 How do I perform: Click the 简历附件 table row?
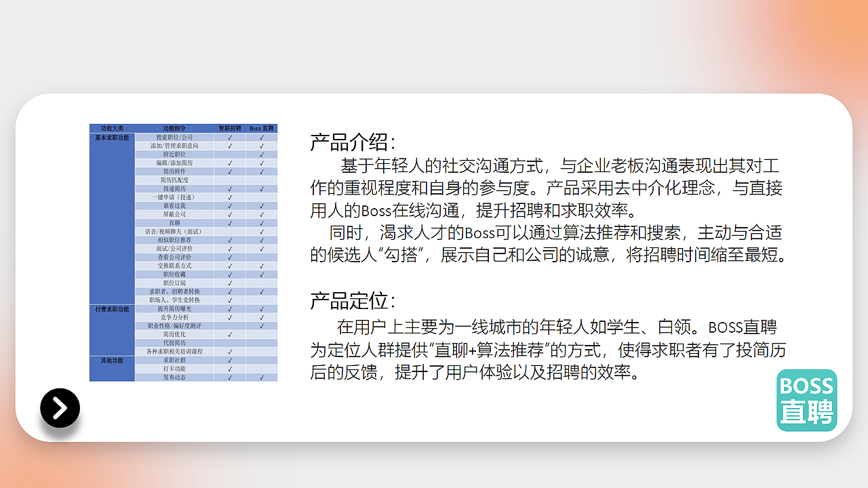click(206, 171)
